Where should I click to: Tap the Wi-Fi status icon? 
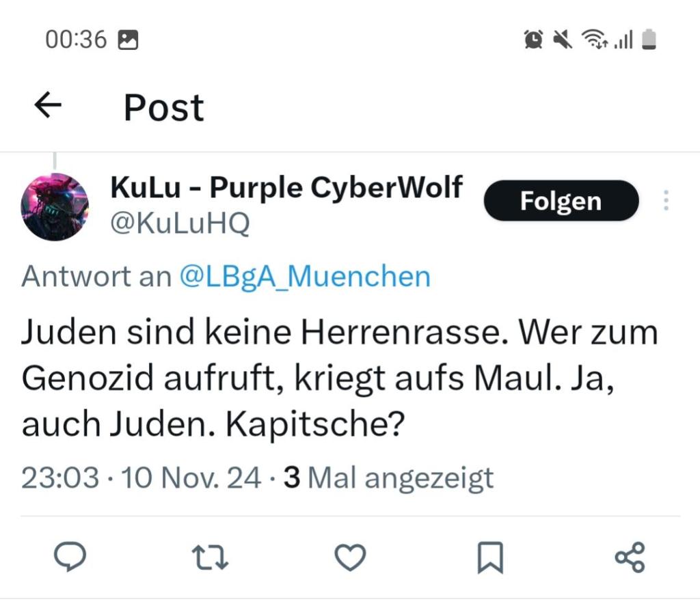[x=593, y=40]
